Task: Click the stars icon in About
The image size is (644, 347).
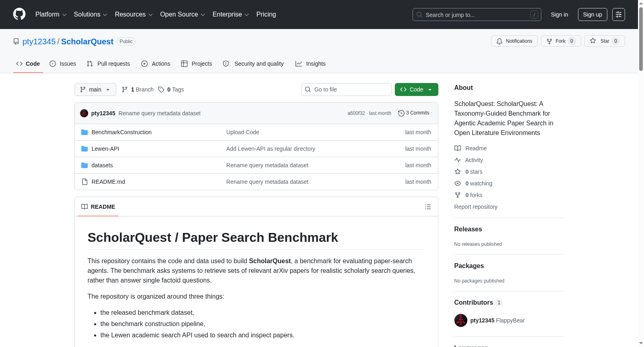Action: click(458, 172)
